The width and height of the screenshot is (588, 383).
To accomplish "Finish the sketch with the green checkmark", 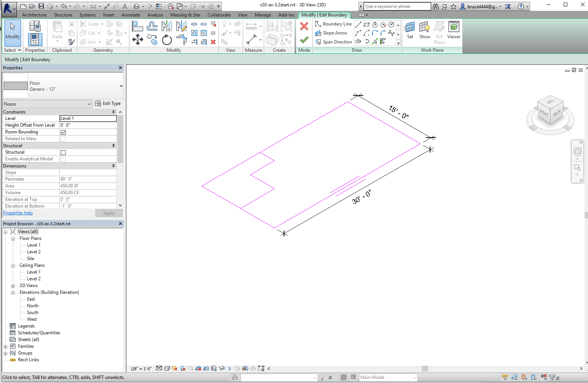I will click(x=304, y=40).
